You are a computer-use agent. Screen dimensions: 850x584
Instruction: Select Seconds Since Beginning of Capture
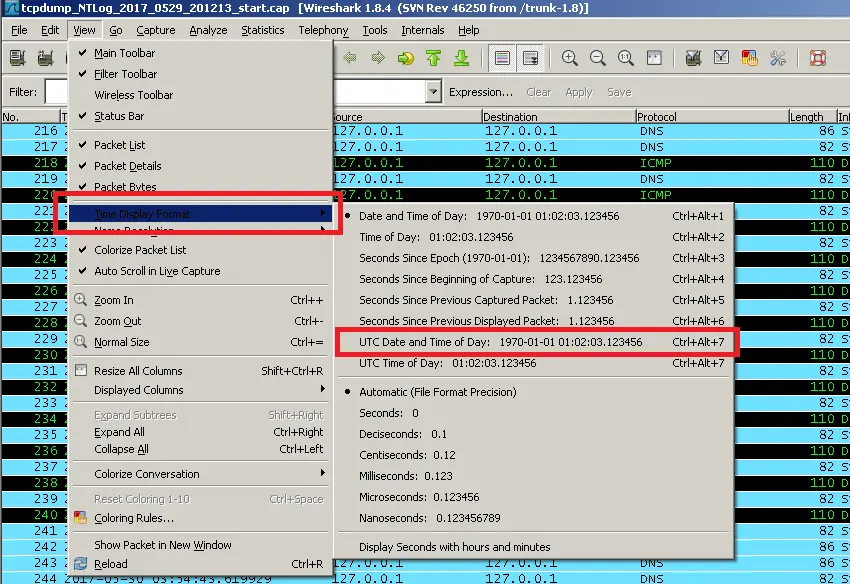coord(535,279)
